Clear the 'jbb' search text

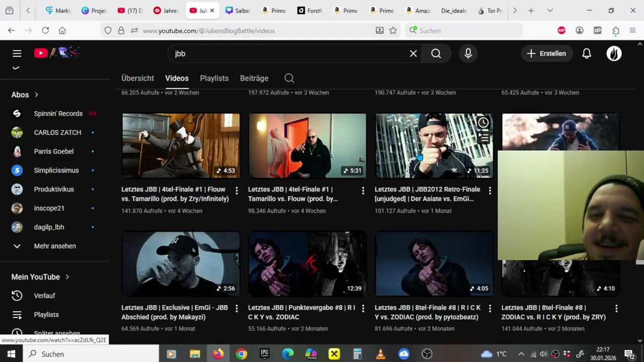tap(413, 53)
